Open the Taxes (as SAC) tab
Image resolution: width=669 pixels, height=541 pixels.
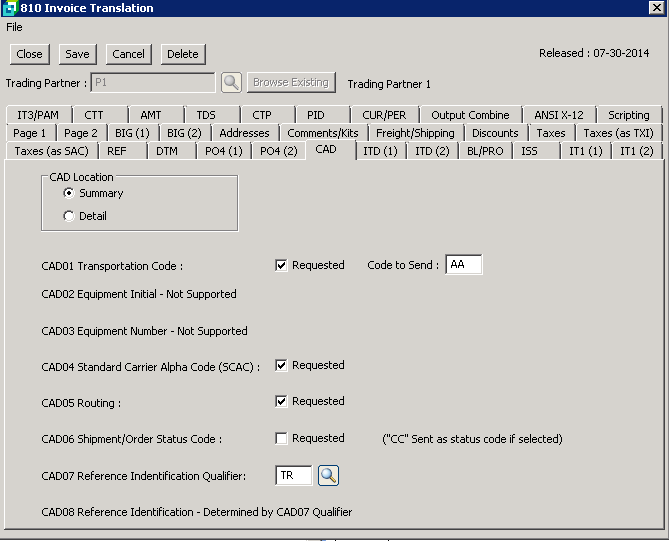click(x=51, y=151)
